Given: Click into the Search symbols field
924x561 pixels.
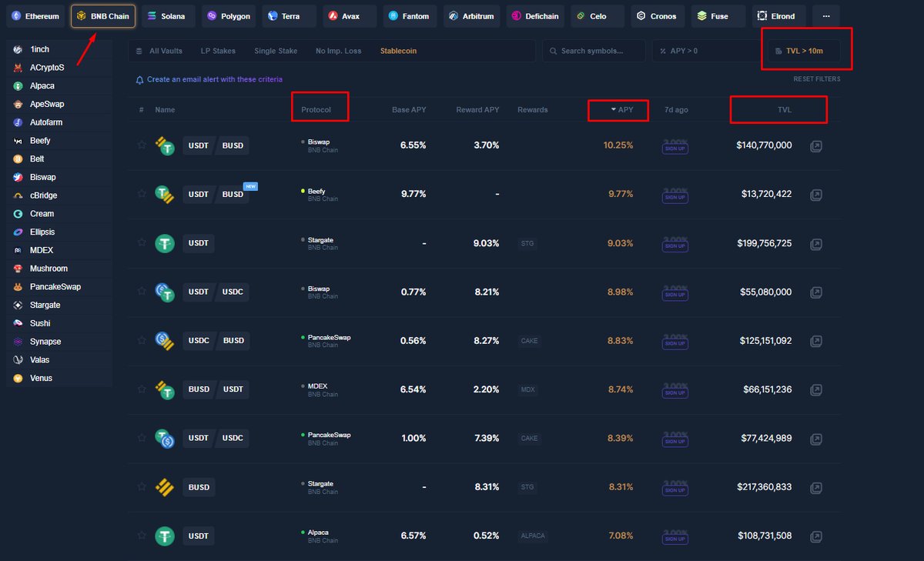Looking at the screenshot, I should coord(594,51).
